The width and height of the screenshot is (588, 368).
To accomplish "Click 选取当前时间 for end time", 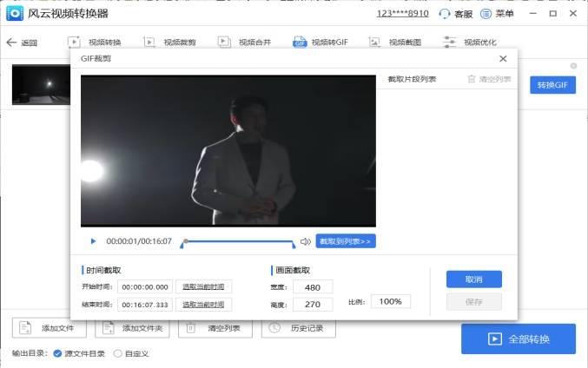I will [x=203, y=305].
